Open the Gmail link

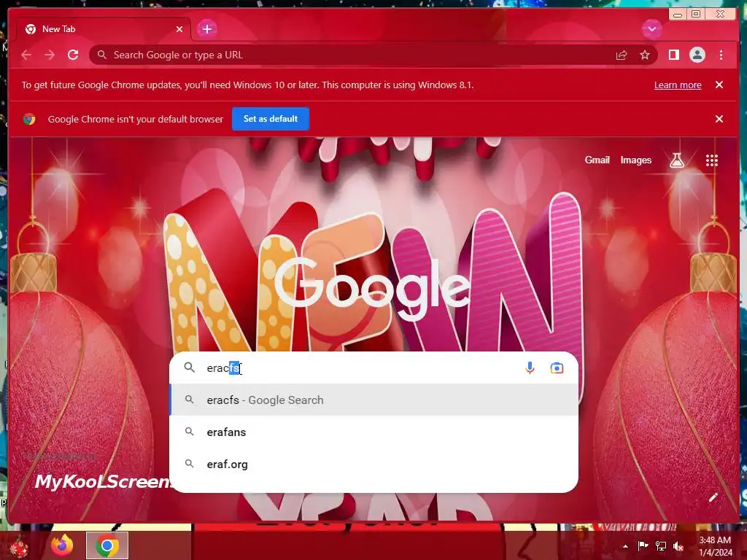pyautogui.click(x=597, y=160)
